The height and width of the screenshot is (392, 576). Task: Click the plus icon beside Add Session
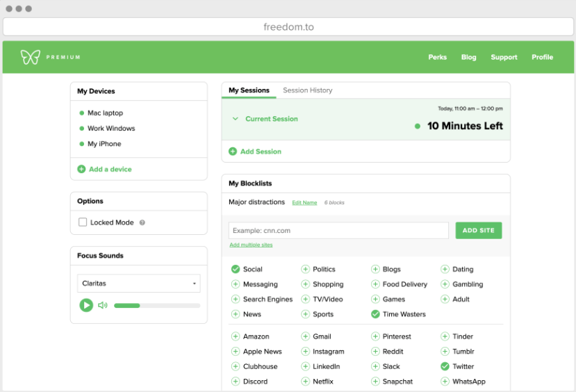tap(233, 152)
